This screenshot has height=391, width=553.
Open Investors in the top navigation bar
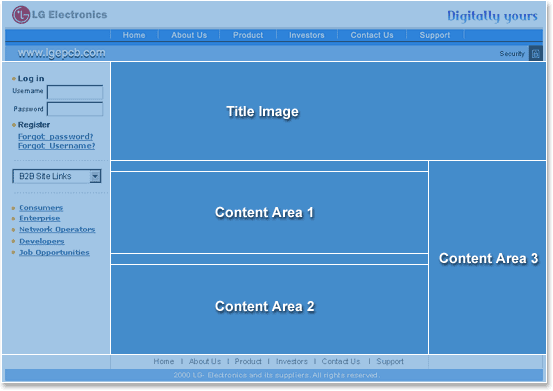pos(306,35)
